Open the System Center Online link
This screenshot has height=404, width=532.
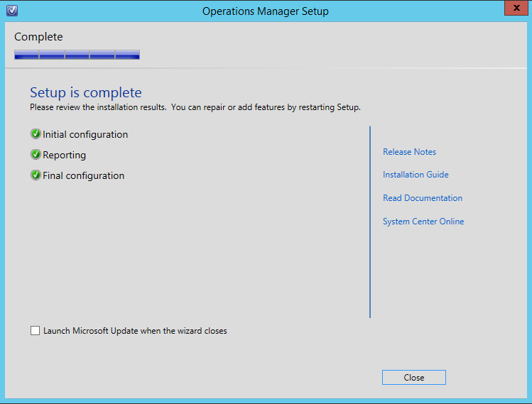pos(423,221)
